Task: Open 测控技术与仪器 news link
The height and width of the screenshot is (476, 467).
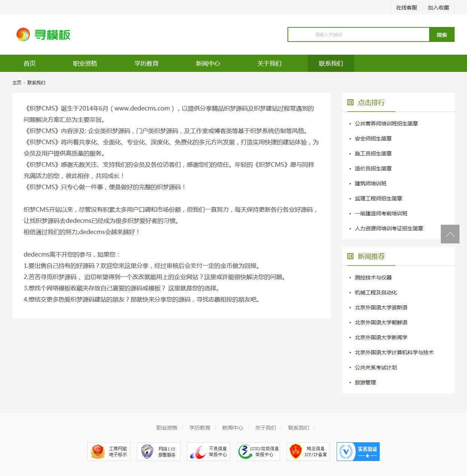Action: (x=373, y=278)
